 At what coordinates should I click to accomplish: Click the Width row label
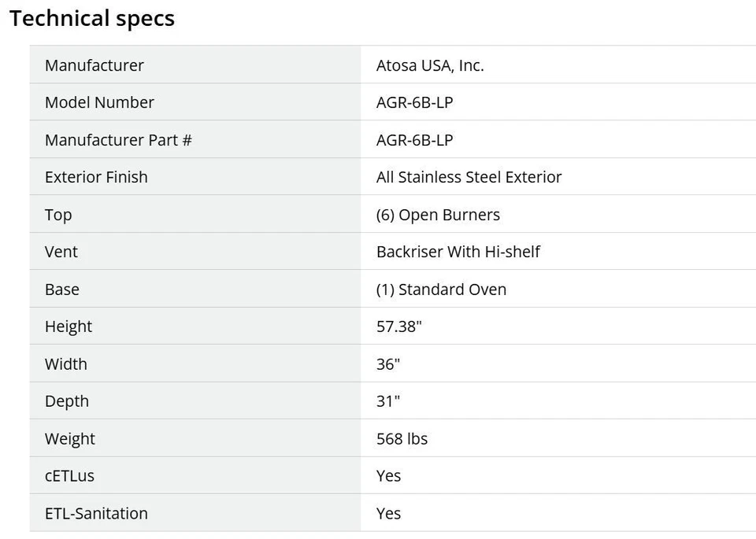(x=66, y=364)
